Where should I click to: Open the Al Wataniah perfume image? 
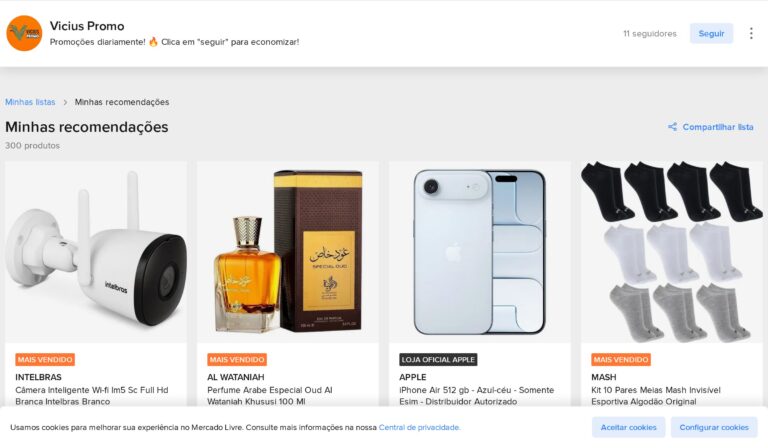pyautogui.click(x=288, y=252)
